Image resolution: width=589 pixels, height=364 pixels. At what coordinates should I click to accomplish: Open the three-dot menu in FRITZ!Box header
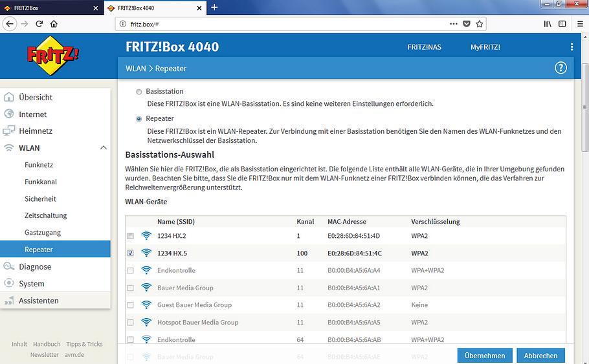coord(572,47)
